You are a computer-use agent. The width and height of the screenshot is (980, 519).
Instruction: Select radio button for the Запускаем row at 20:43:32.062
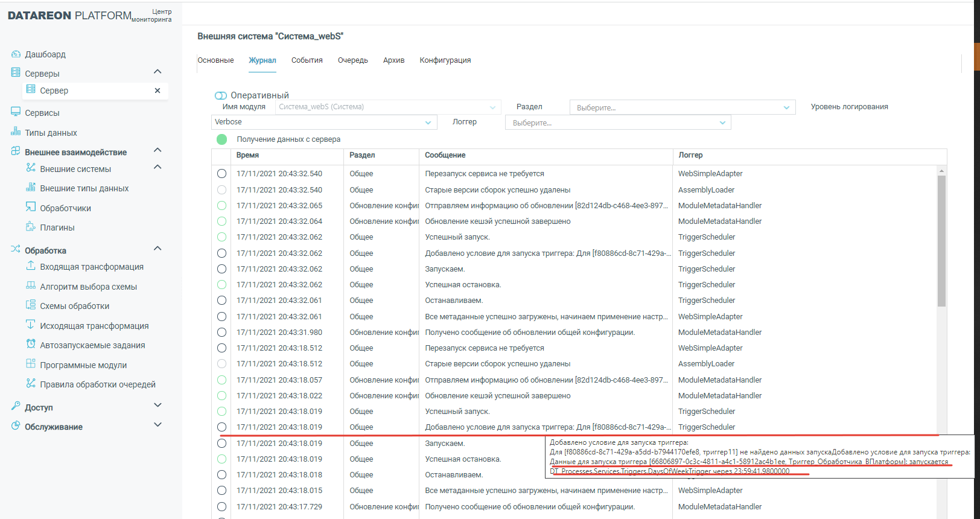[x=221, y=269]
